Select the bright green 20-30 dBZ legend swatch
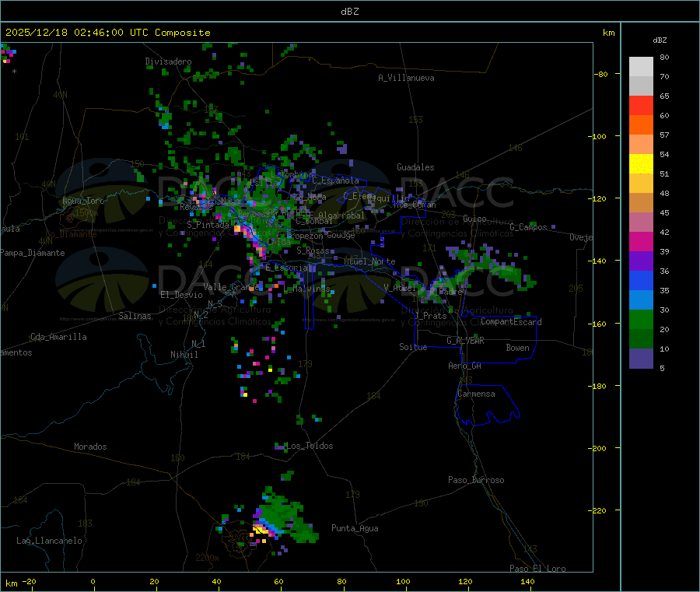 pos(641,319)
